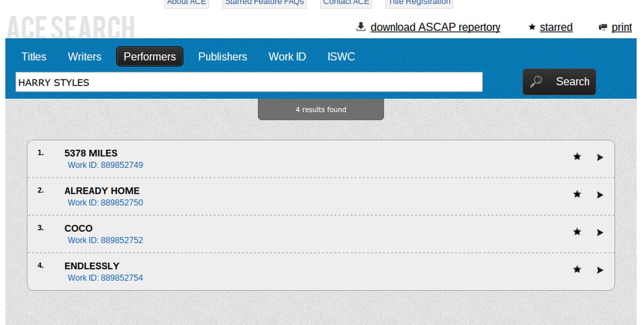Select the Publishers tab
This screenshot has height=325, width=644.
[x=222, y=57]
